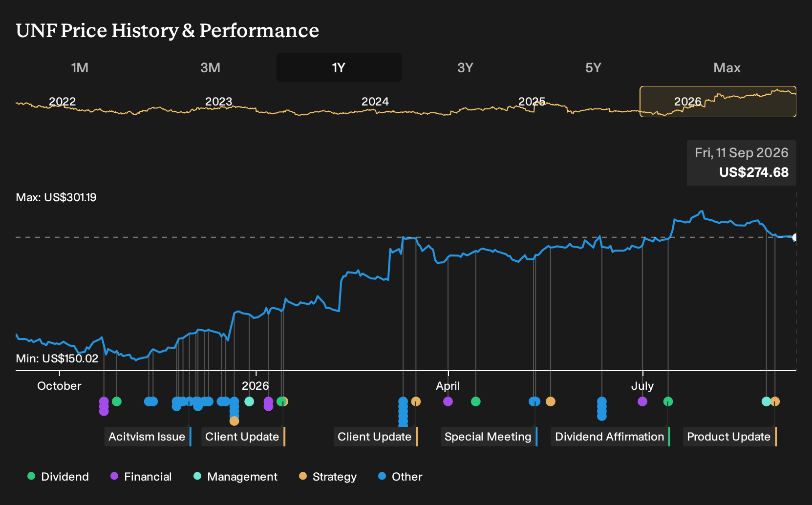This screenshot has height=505, width=812.
Task: Click the green Dividend marker right of October
Action: coord(117,401)
